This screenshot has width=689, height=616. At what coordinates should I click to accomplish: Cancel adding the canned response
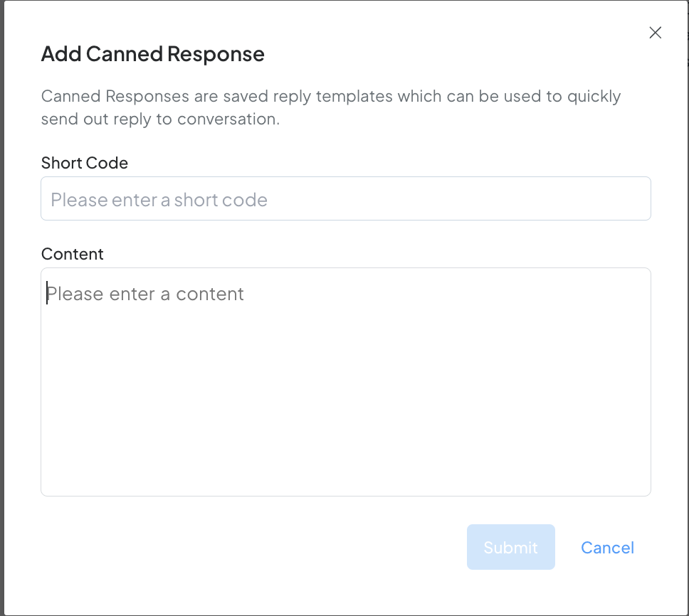607,548
